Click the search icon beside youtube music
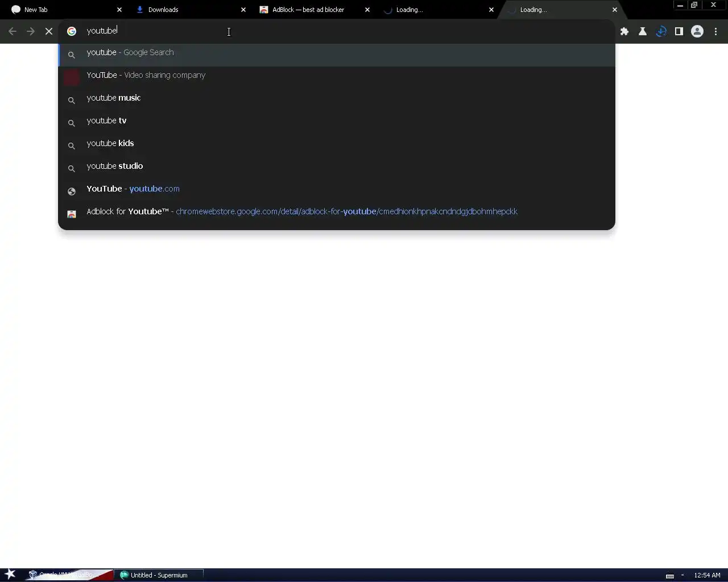Viewport: 728px width, 582px height. [x=72, y=101]
